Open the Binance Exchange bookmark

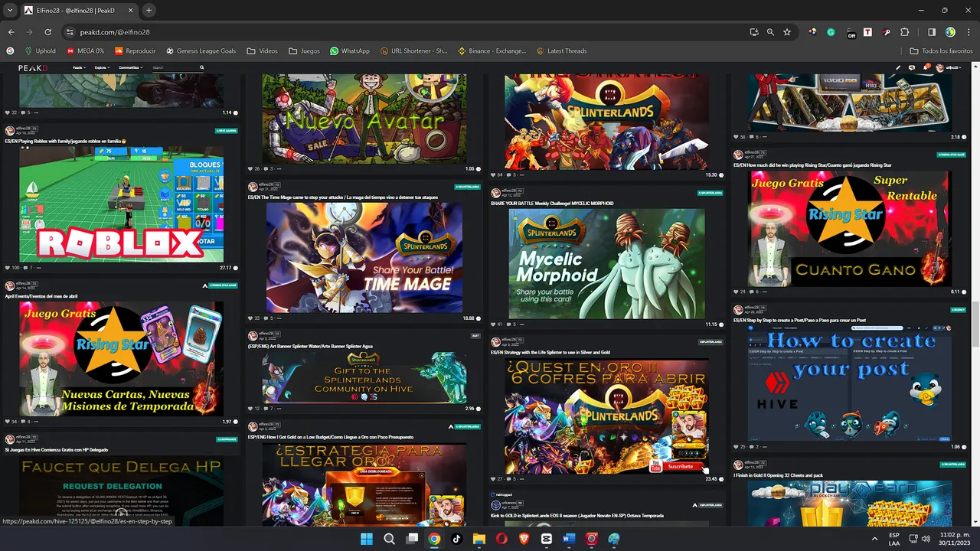(x=492, y=51)
